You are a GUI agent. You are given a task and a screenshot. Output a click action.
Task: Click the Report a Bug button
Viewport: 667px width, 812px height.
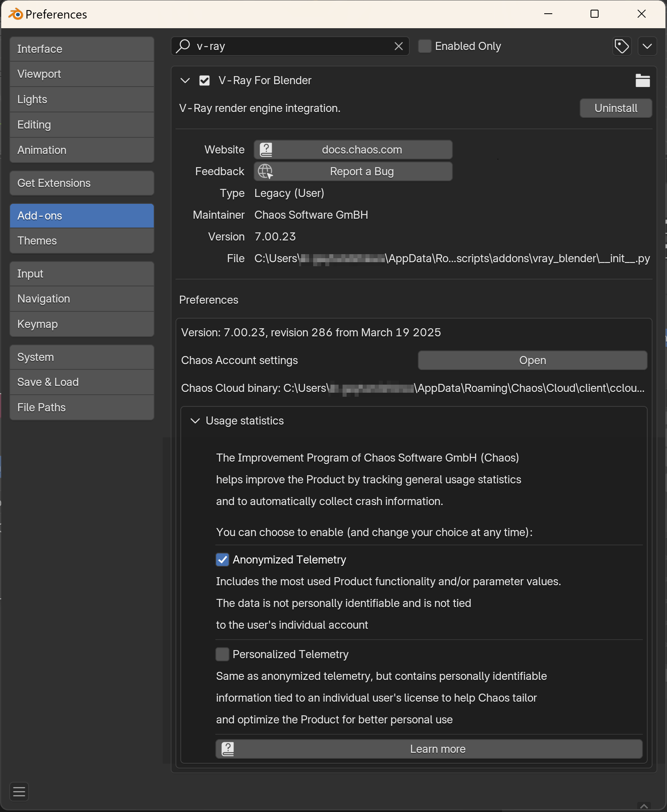[x=353, y=172]
